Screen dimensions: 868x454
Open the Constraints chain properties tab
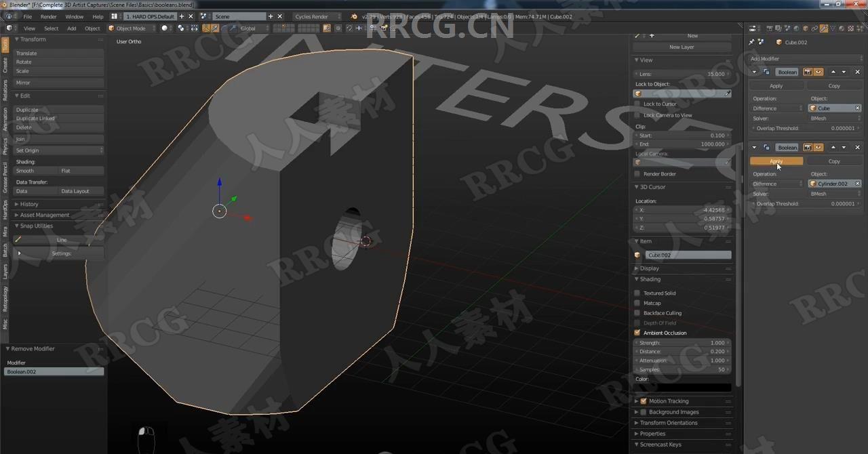[814, 28]
